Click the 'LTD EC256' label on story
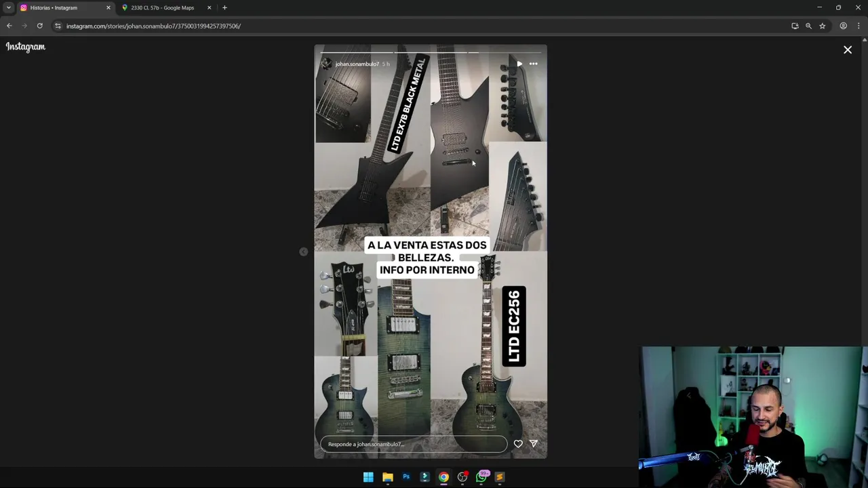Viewport: 868px width, 488px height. [x=514, y=326]
